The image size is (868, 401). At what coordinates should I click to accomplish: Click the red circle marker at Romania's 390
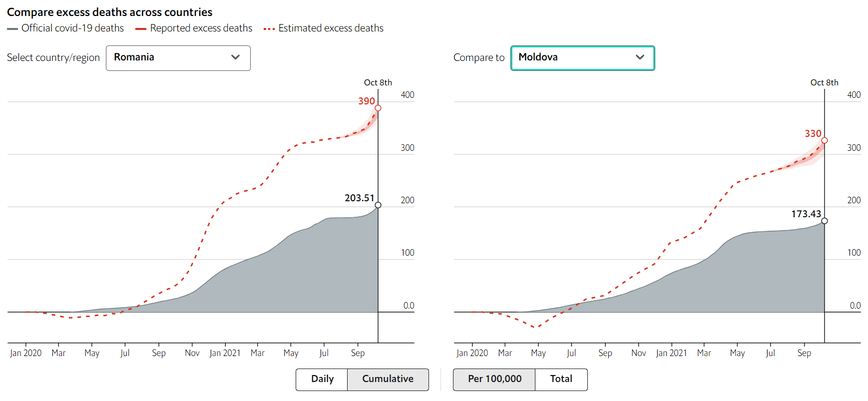(378, 108)
